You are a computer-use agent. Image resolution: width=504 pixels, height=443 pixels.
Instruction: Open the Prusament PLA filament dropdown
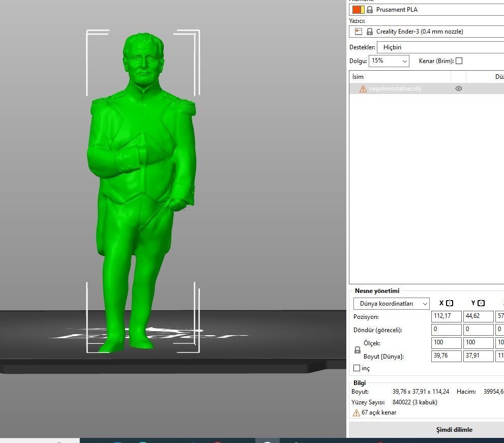click(426, 10)
